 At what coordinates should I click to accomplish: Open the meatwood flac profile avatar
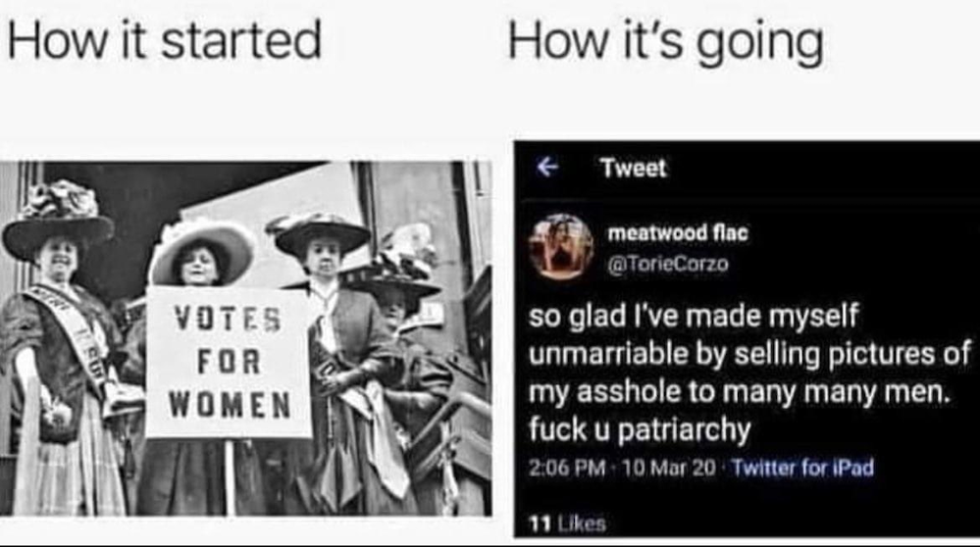[x=560, y=246]
